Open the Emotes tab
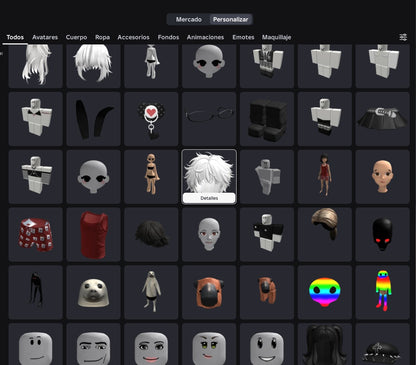The width and height of the screenshot is (416, 365). [x=243, y=37]
